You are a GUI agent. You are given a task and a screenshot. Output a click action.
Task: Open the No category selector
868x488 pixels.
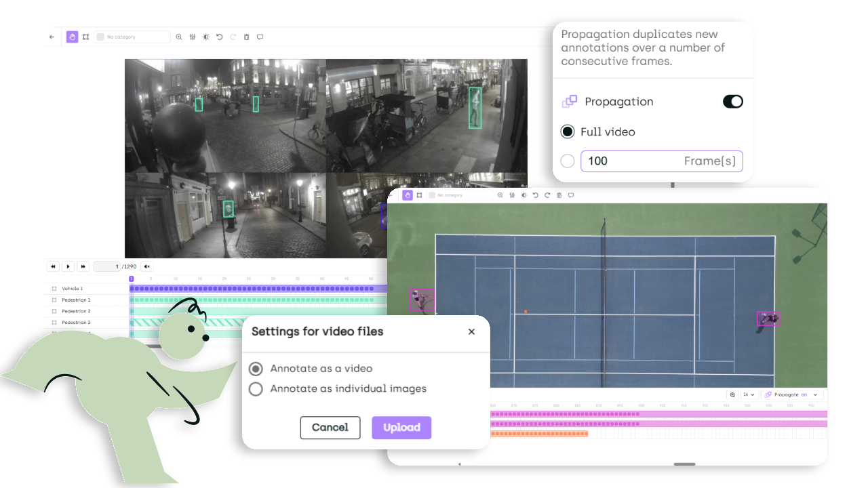tap(132, 37)
